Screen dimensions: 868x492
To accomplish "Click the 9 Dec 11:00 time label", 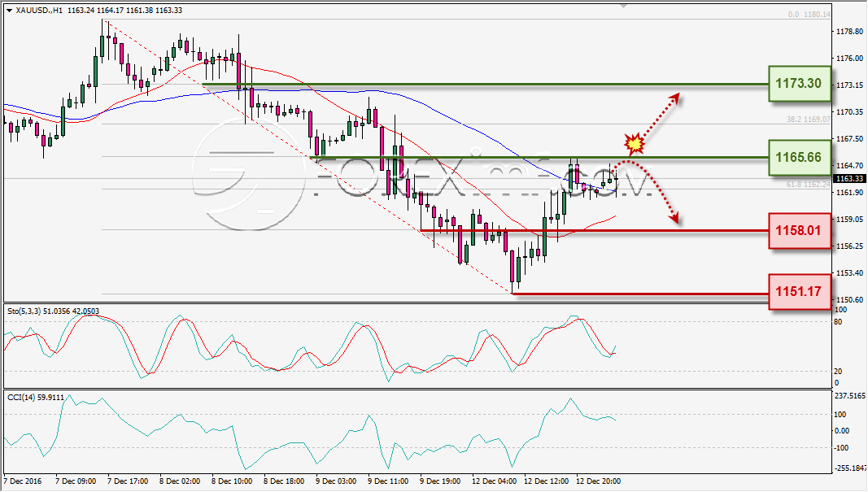I will tap(388, 481).
